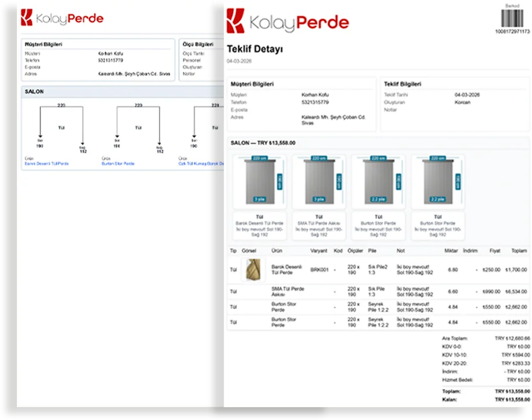532x420 pixels.
Task: Click the SALON section header on measurement page
Action: coord(34,91)
